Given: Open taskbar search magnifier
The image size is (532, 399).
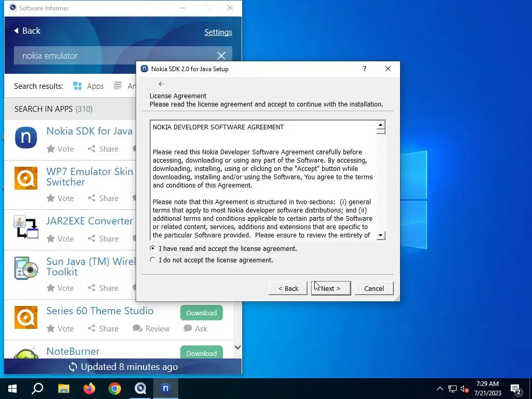Looking at the screenshot, I should [37, 389].
